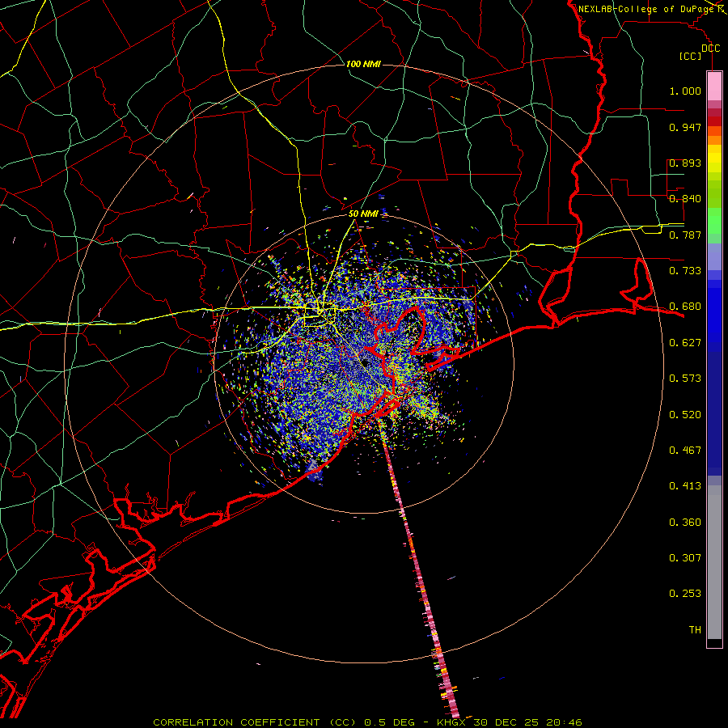
Task: Pick the 0.413 scale value
Action: (685, 486)
